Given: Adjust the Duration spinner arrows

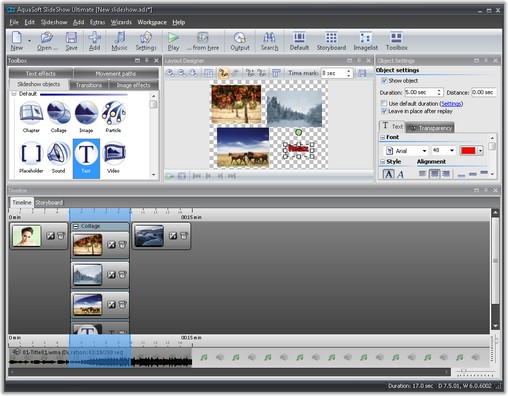Looking at the screenshot, I should [x=439, y=92].
